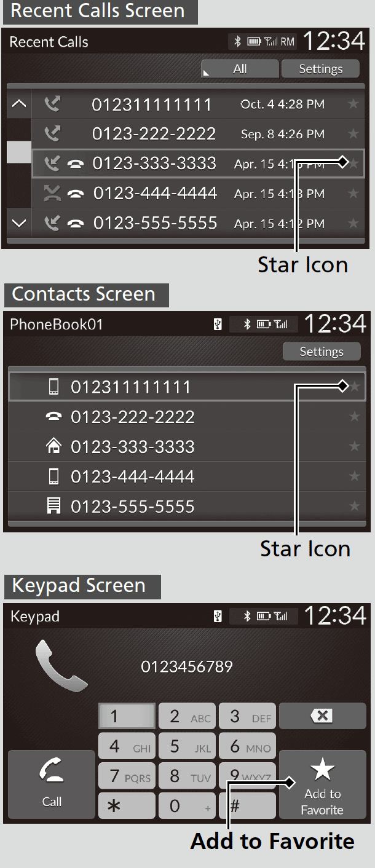Viewport: 375px width, 868px height.
Task: Open Settings on Recent Calls screen
Action: [320, 69]
